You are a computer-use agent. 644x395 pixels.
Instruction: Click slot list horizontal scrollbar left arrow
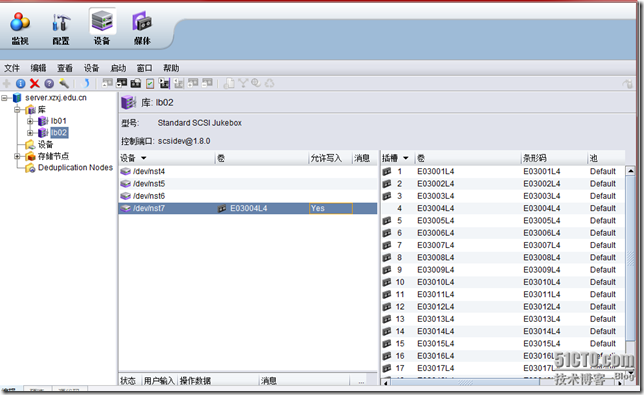385,383
